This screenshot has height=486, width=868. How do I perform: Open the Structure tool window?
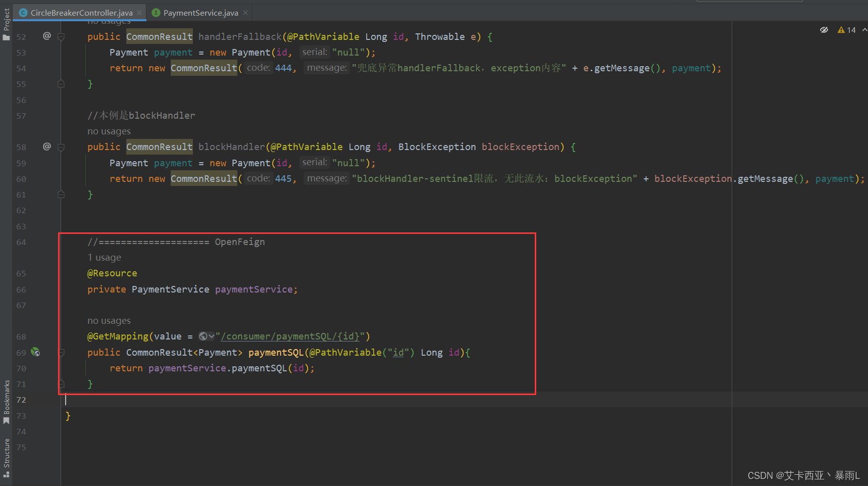6,458
